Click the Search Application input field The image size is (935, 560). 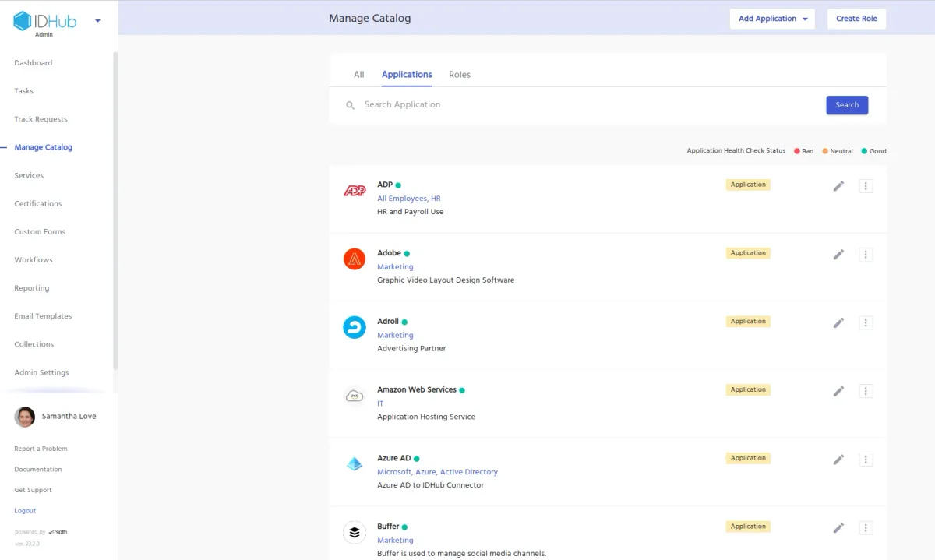[x=467, y=104]
